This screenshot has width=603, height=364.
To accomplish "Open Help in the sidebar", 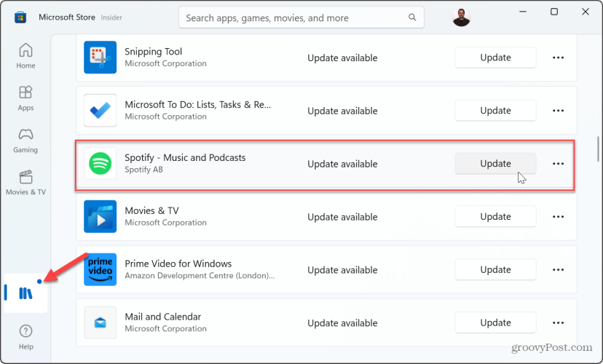I will tap(25, 337).
